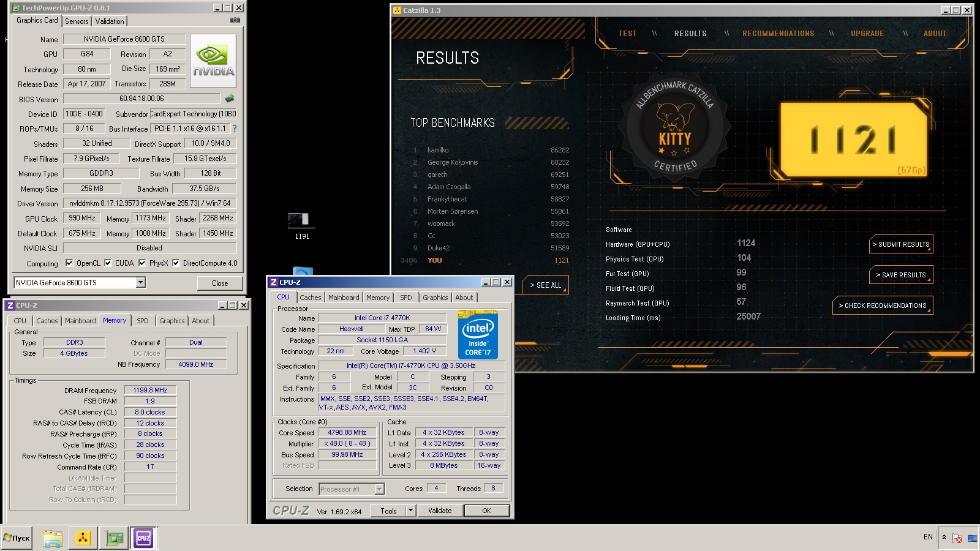
Task: Open the About tab in front CPU-Z window
Action: pyautogui.click(x=464, y=298)
